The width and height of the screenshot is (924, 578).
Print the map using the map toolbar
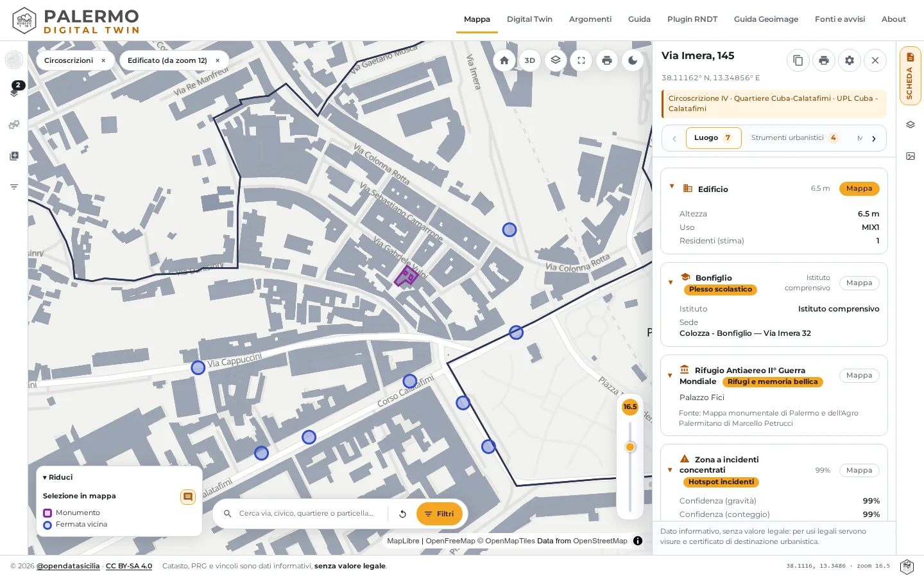607,60
